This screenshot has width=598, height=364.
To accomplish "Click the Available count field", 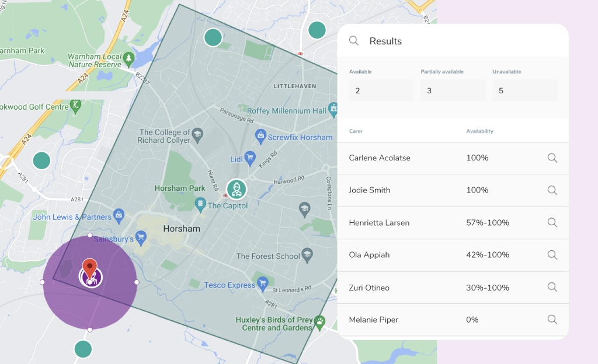I will (x=381, y=90).
